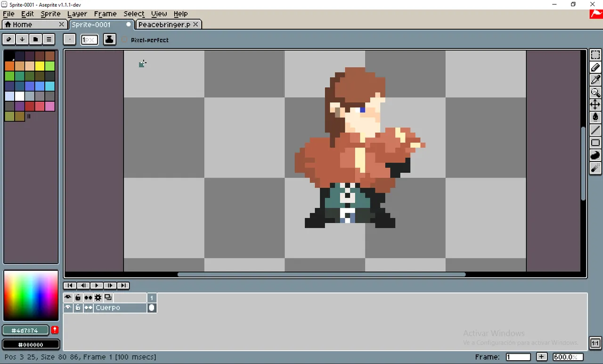This screenshot has width=603, height=364.
Task: Toggle continuous cels for Cuerpo layer
Action: click(88, 307)
